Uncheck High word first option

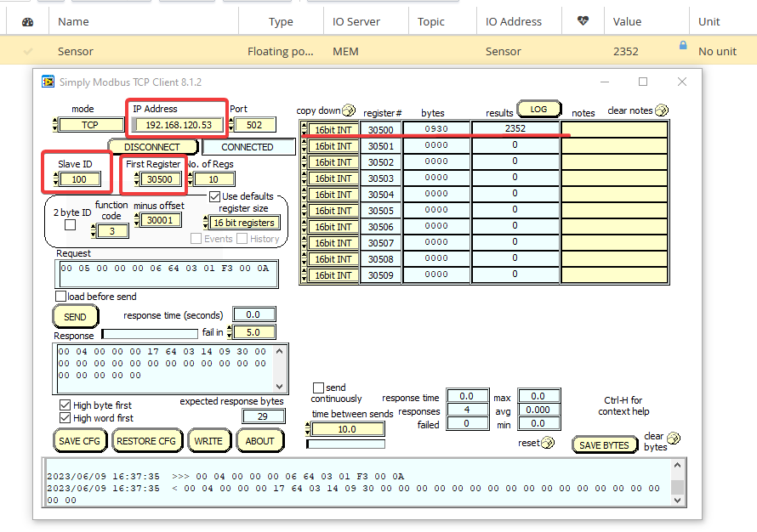65,417
